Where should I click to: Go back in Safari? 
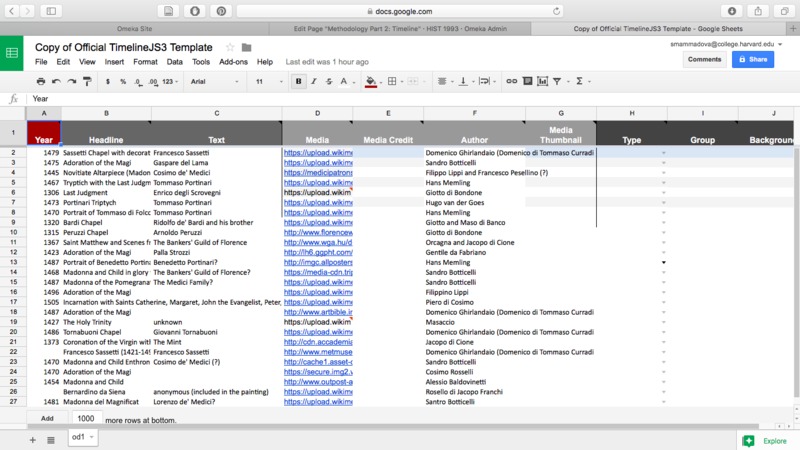(12, 11)
